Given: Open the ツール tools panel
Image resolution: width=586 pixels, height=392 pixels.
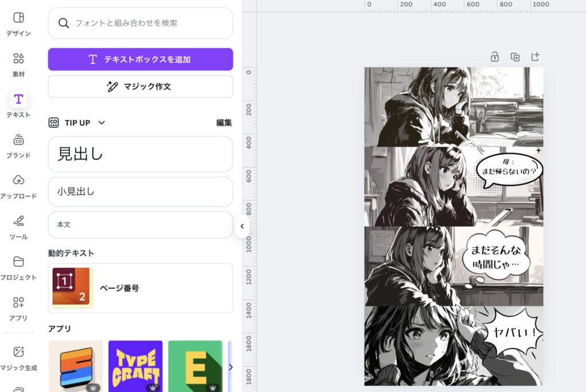Looking at the screenshot, I should [x=18, y=227].
